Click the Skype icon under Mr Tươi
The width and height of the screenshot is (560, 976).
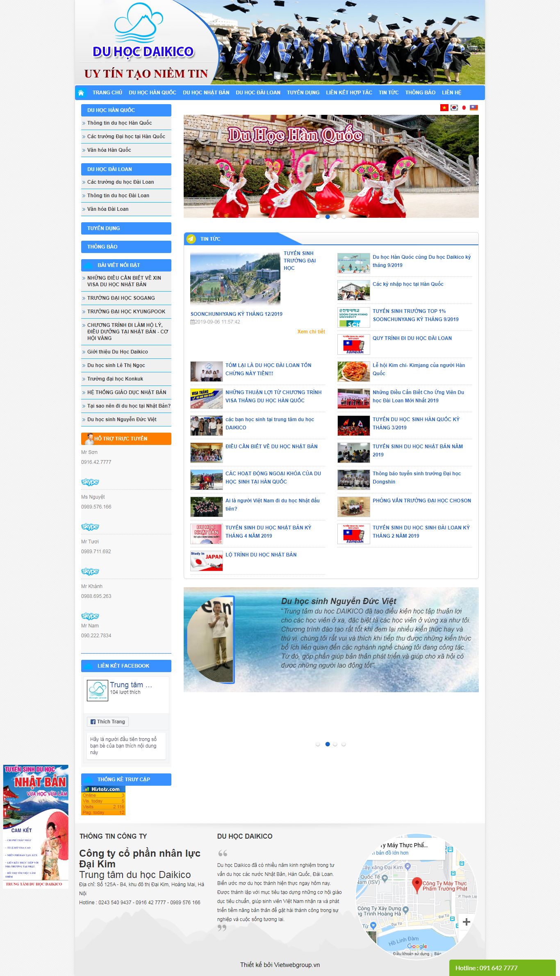pos(90,571)
